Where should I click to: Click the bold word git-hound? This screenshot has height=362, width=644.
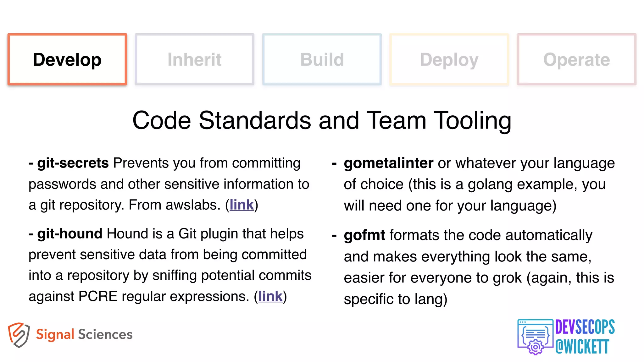click(70, 234)
